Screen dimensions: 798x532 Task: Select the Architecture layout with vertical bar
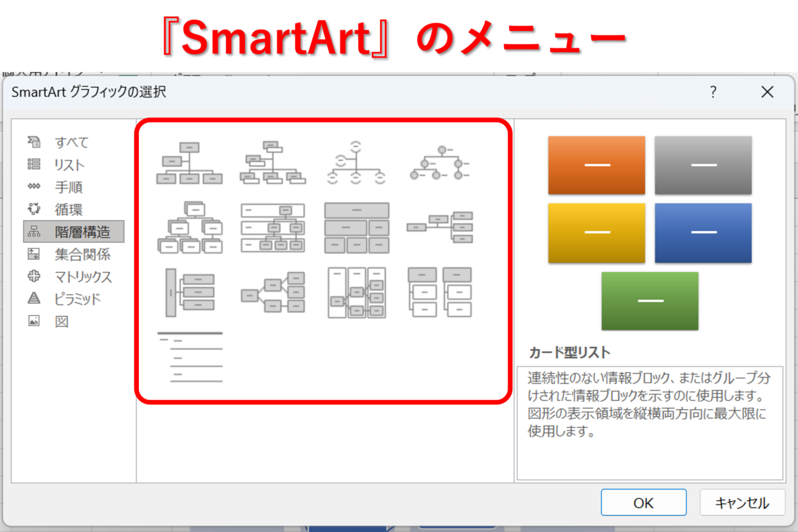[189, 293]
